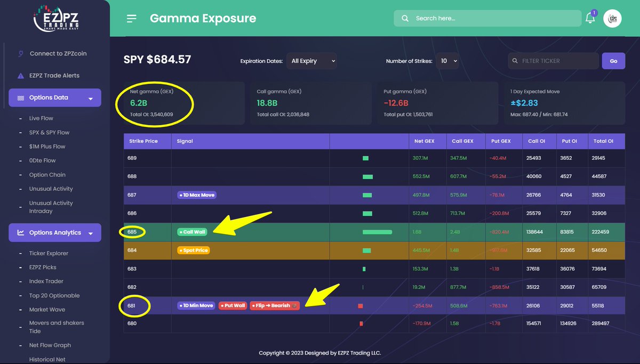Click the Go button

pyautogui.click(x=613, y=61)
